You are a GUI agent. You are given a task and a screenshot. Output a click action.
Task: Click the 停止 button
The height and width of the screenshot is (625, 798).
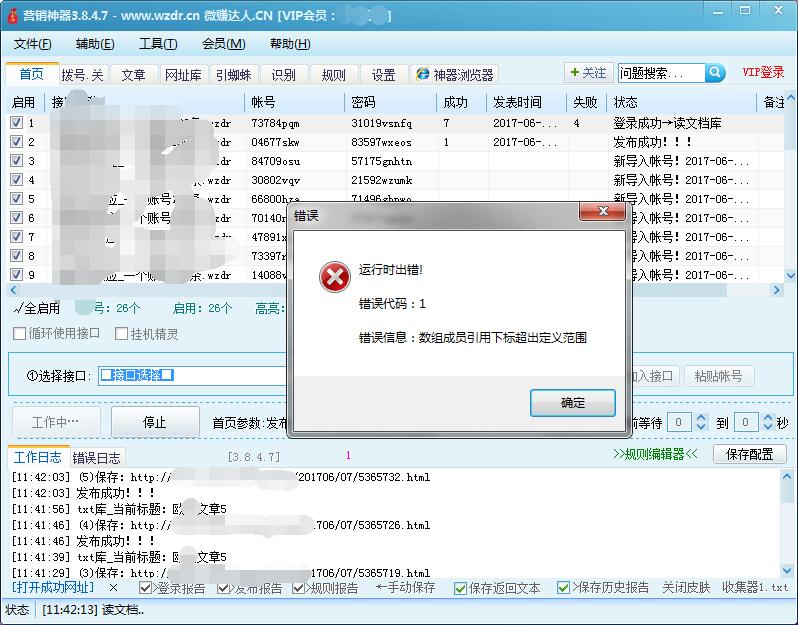[x=155, y=422]
